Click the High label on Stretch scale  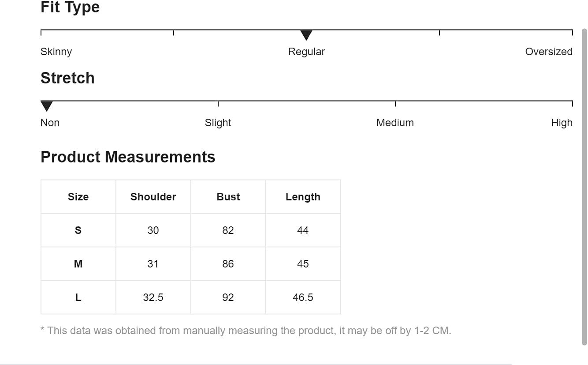[x=562, y=123]
